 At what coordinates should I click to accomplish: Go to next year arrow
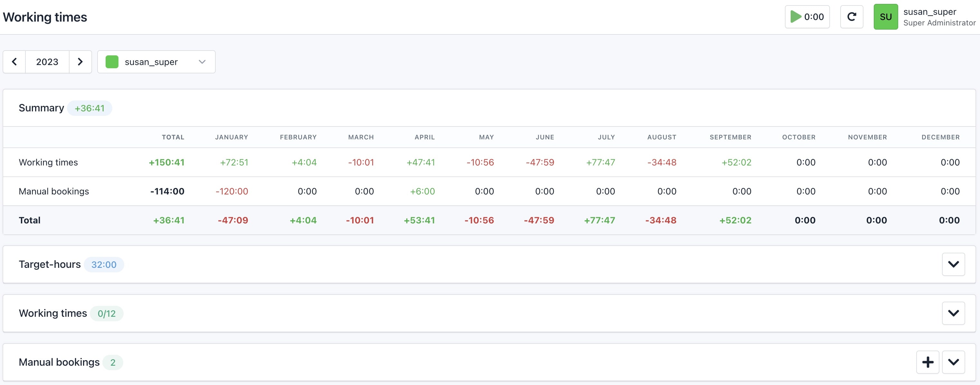80,61
